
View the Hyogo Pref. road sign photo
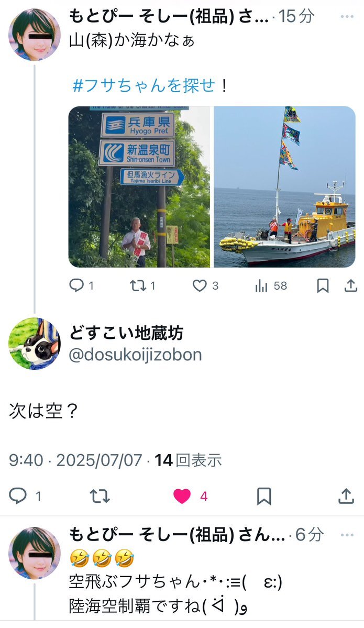[139, 186]
